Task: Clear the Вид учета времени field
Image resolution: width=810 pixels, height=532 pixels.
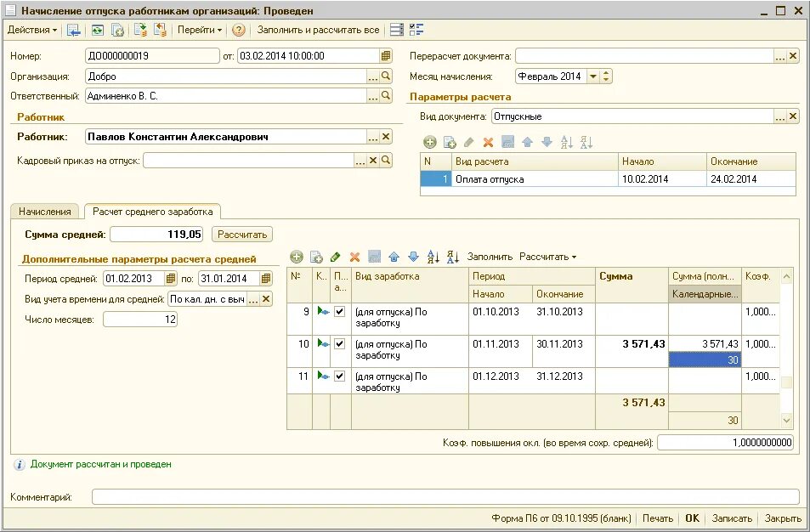Action: (266, 299)
